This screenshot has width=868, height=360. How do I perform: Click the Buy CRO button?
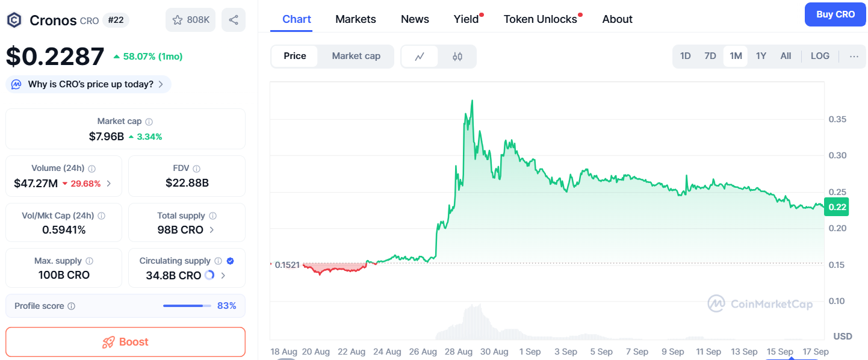click(x=835, y=14)
